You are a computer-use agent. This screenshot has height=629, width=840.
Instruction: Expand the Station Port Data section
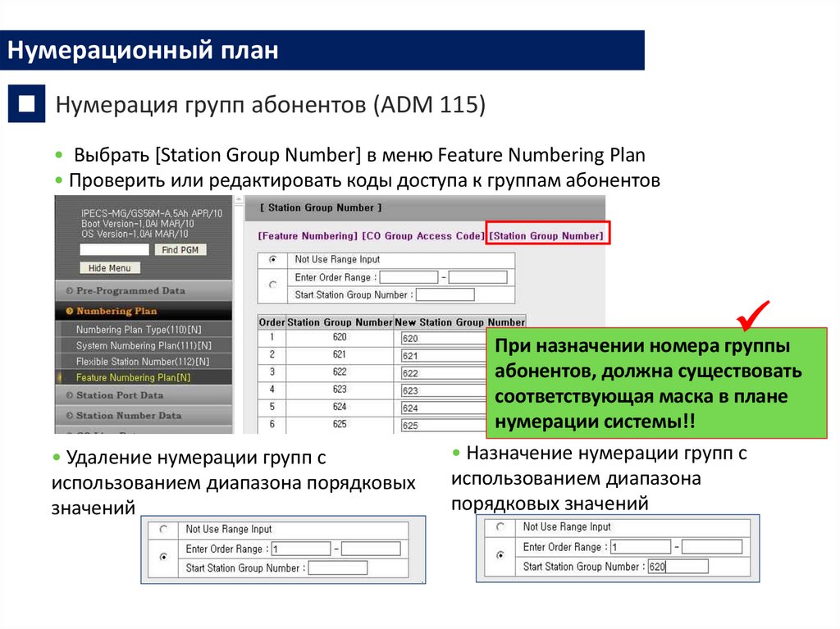(x=144, y=394)
